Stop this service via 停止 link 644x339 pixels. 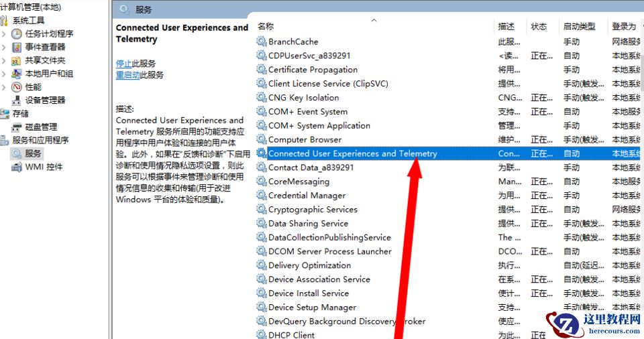[123, 64]
